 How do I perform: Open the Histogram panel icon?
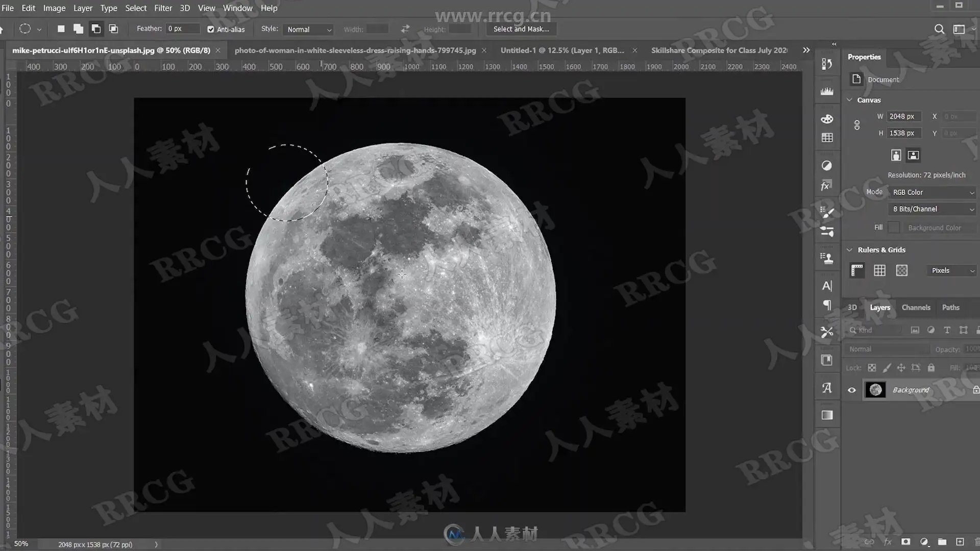coord(827,91)
